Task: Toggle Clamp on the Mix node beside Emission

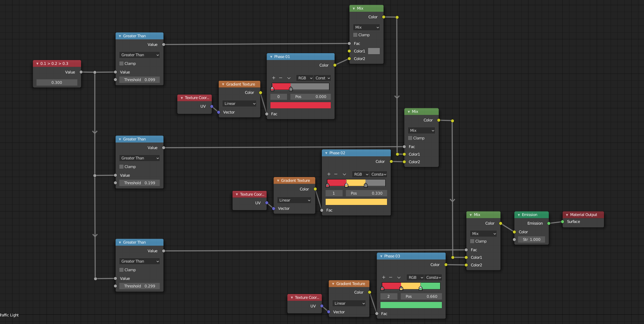Action: pos(472,241)
